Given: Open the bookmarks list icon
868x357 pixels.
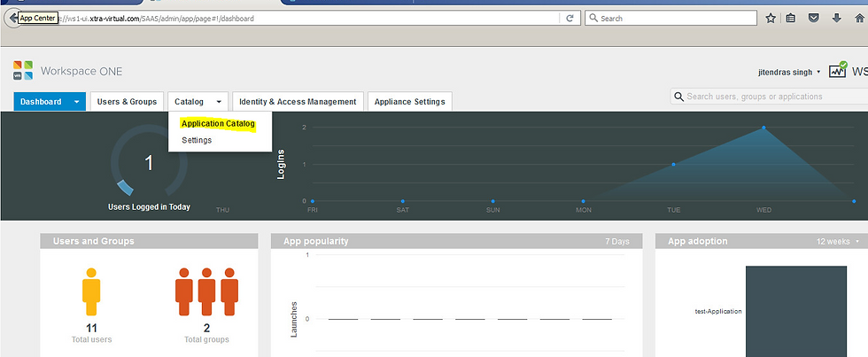Looking at the screenshot, I should click(x=791, y=19).
